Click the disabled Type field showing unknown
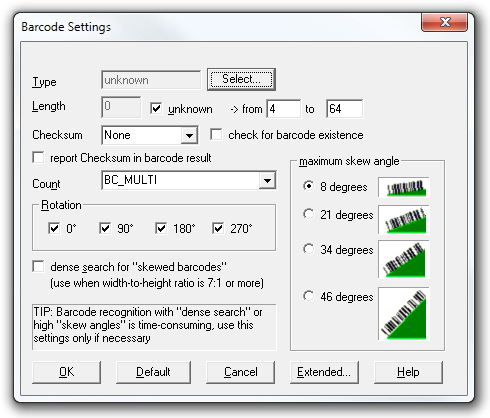The height and width of the screenshot is (418, 490). tap(151, 80)
